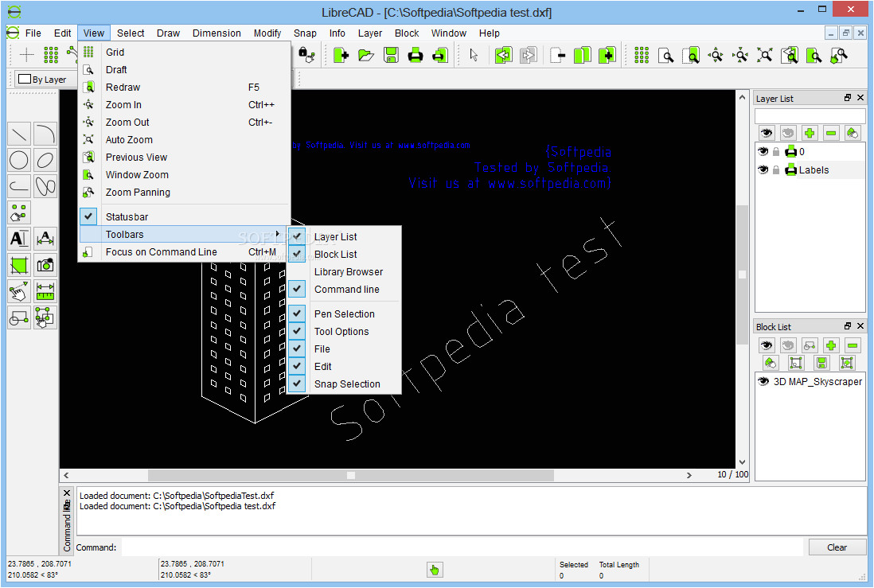Expand the Toolbars submenu arrow

[278, 233]
